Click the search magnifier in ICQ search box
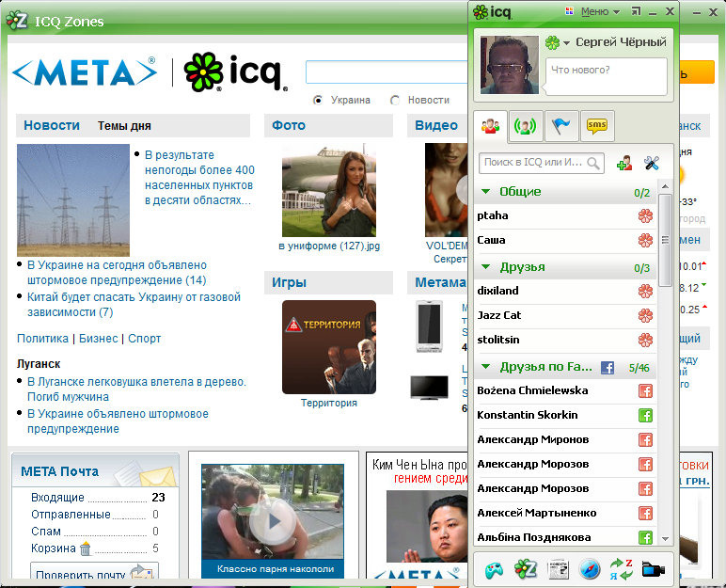This screenshot has width=726, height=588. [x=593, y=163]
